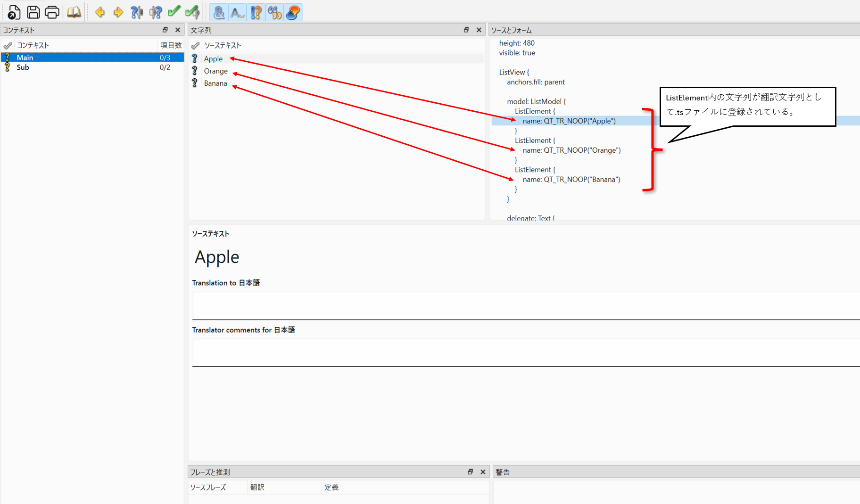Toggle accelerator validation (& icon)

219,13
